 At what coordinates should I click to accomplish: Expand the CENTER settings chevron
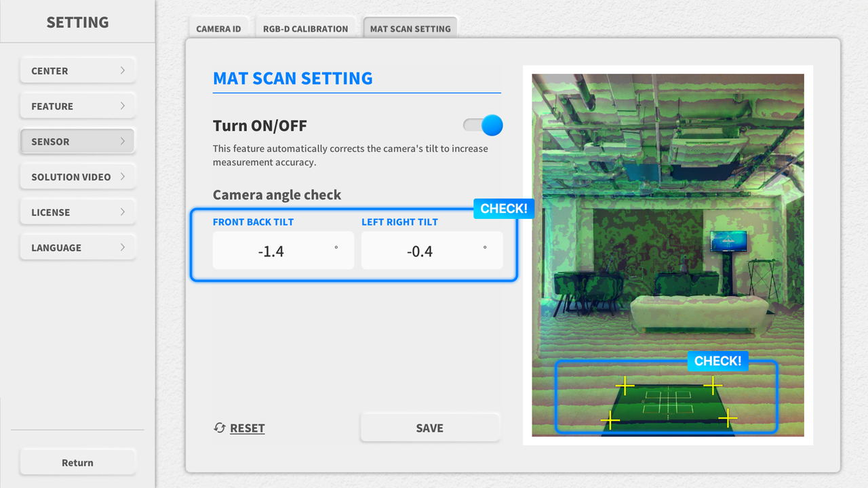[123, 70]
